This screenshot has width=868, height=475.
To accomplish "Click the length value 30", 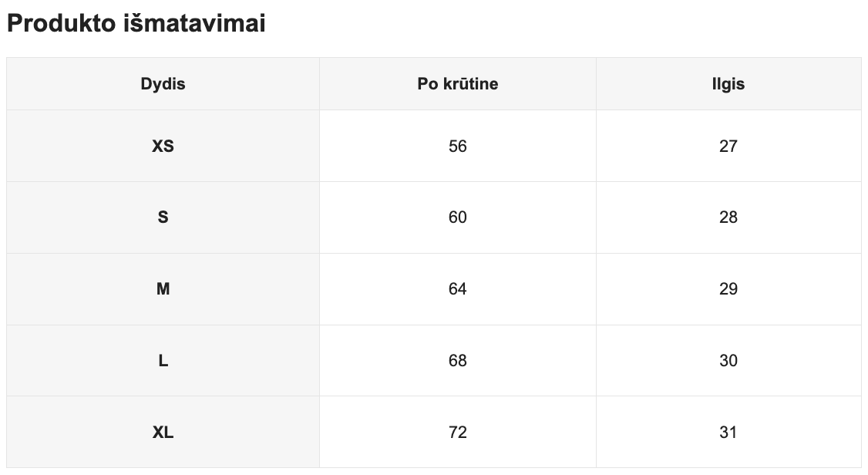I will [728, 361].
